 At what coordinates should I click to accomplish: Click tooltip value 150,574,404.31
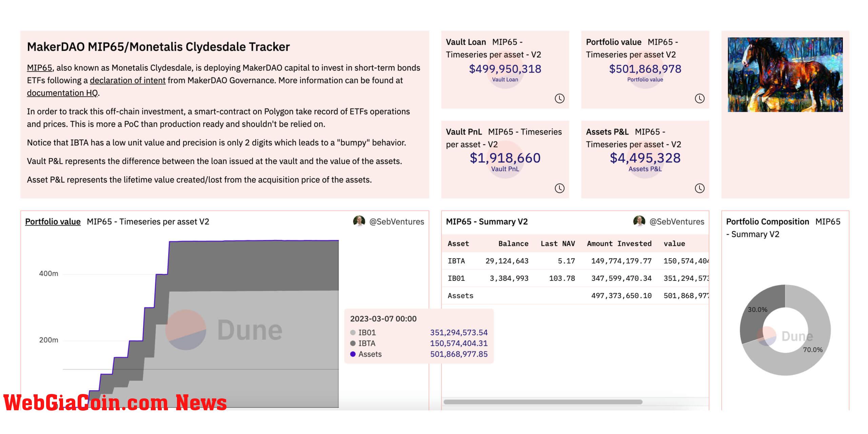(459, 343)
